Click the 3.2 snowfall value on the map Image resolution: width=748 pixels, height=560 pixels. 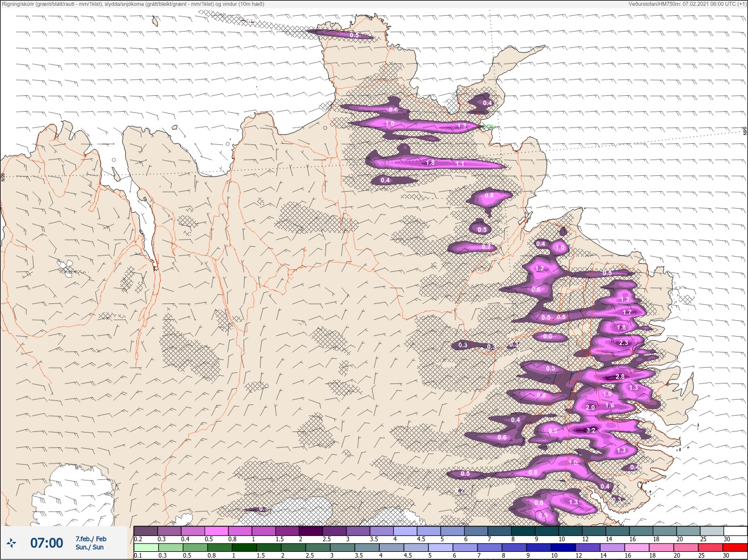591,430
